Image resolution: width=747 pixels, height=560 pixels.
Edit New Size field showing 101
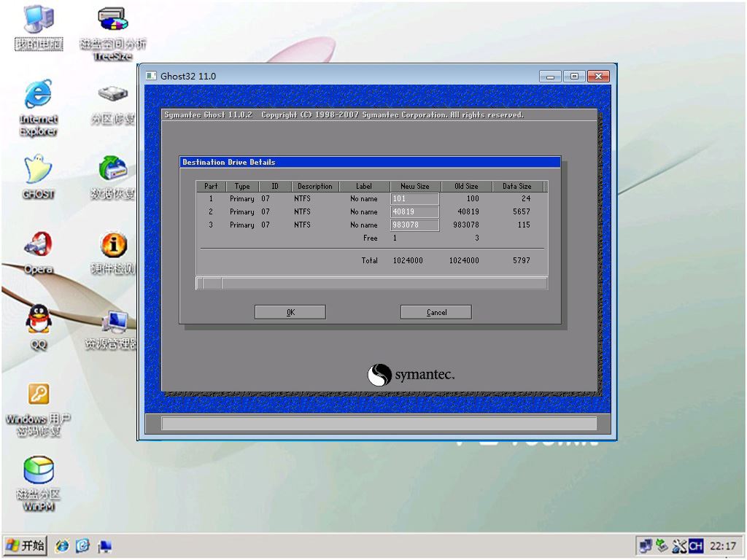(x=414, y=198)
